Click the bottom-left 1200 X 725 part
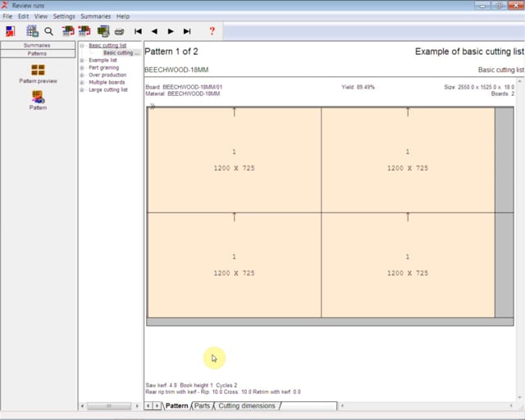Screen dimensions: 525x420 pos(234,265)
